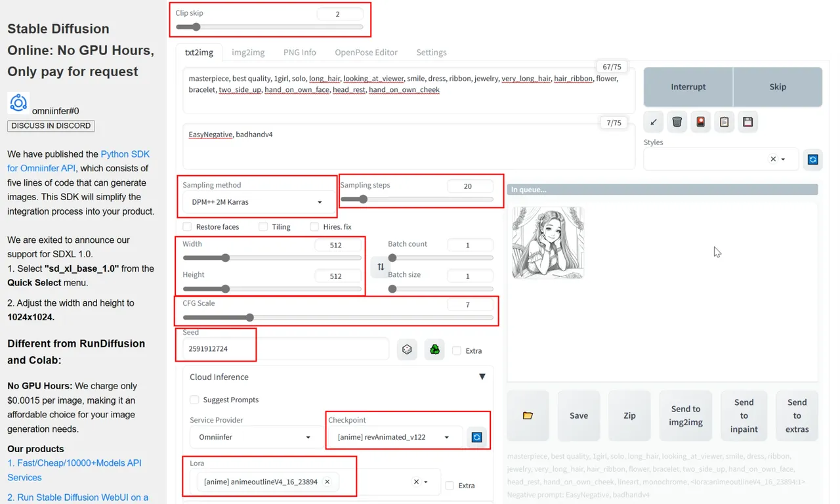The height and width of the screenshot is (504, 840).
Task: Clear all Lora selections with X
Action: coord(415,482)
